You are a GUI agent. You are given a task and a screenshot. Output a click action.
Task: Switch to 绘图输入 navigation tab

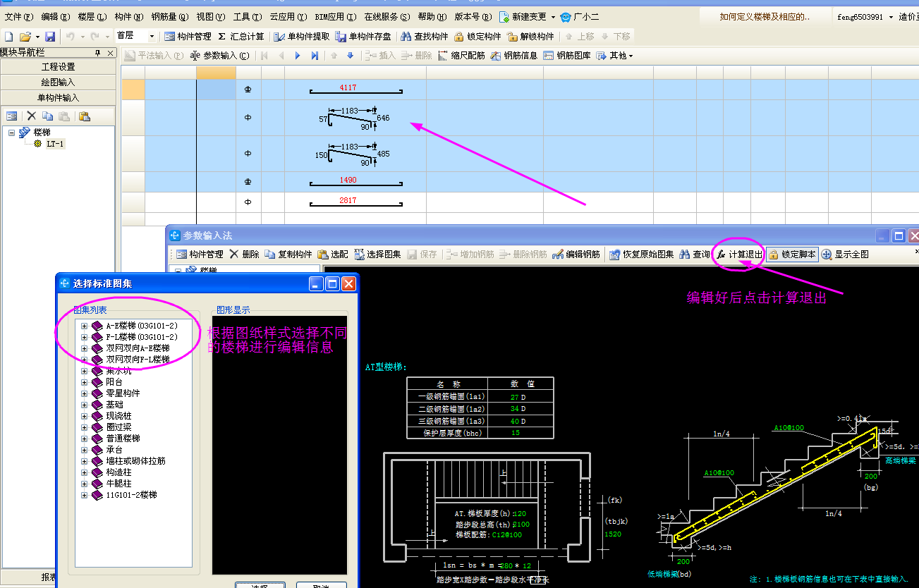point(58,82)
